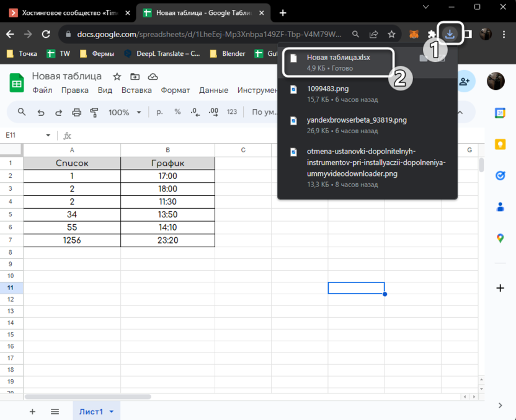The height and width of the screenshot is (420, 516).
Task: Undo the last action in toolbar
Action: pyautogui.click(x=41, y=112)
